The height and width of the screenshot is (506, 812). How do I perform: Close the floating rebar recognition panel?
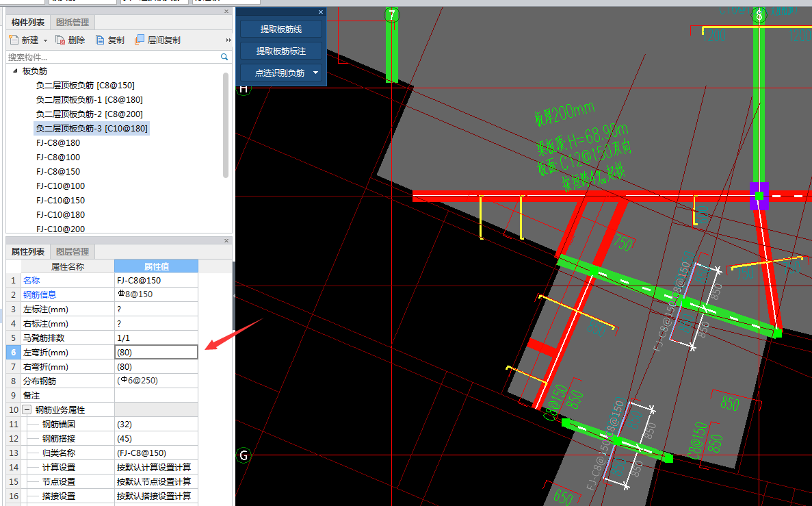(x=321, y=12)
